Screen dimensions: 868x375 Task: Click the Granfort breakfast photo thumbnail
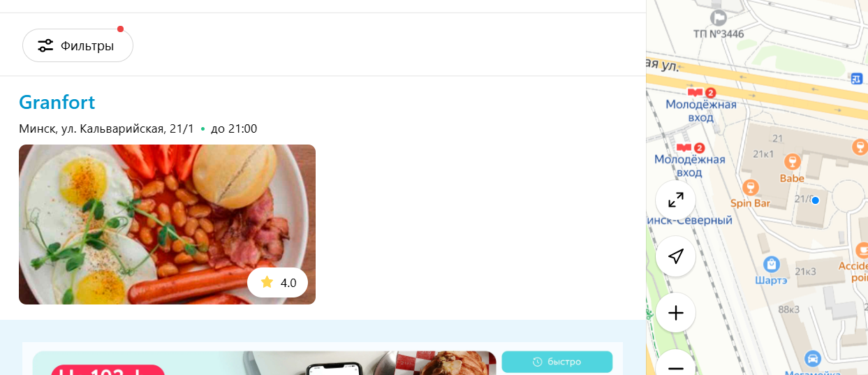[167, 224]
